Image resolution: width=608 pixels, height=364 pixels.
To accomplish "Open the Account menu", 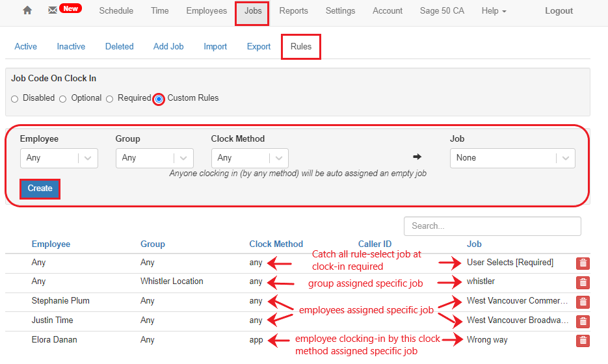I will tap(388, 11).
